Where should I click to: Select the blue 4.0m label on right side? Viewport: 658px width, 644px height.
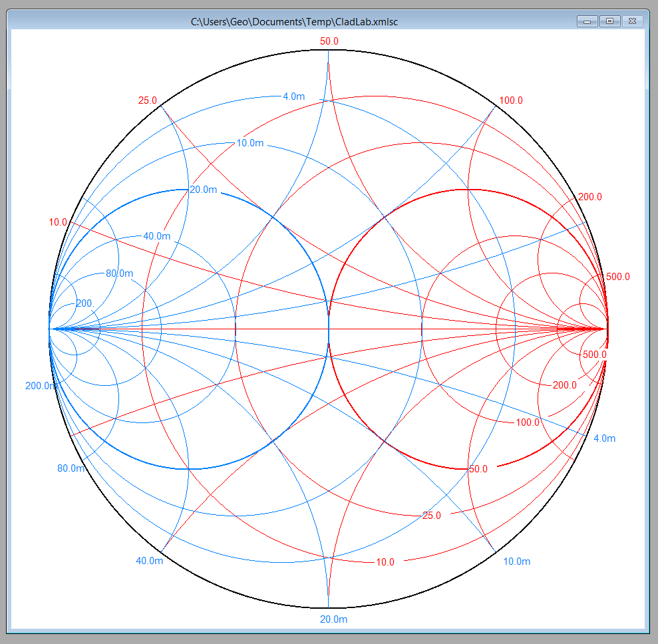604,438
